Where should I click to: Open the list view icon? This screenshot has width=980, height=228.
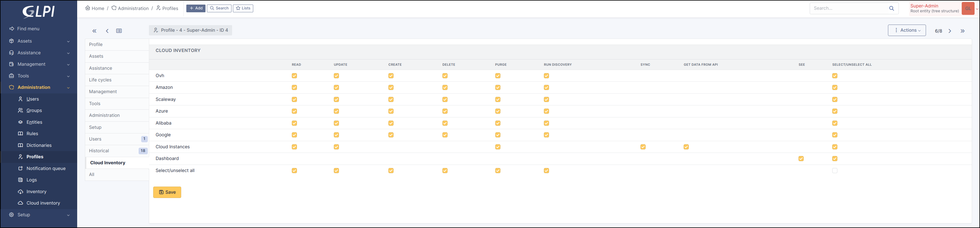coord(119,31)
